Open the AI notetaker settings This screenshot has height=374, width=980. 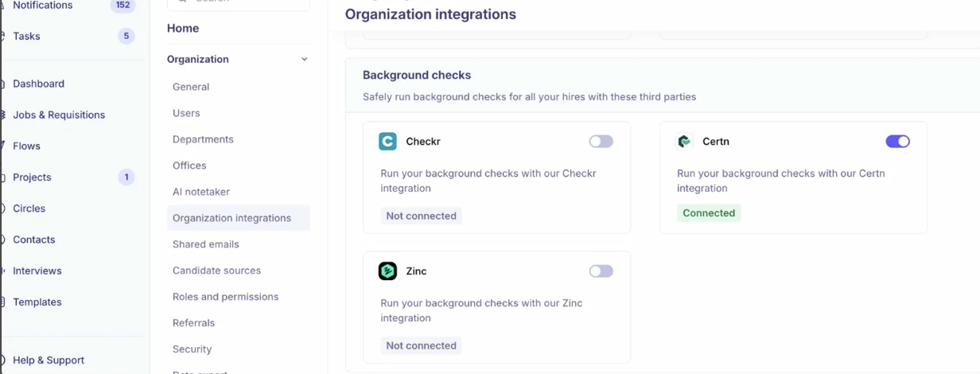click(201, 192)
